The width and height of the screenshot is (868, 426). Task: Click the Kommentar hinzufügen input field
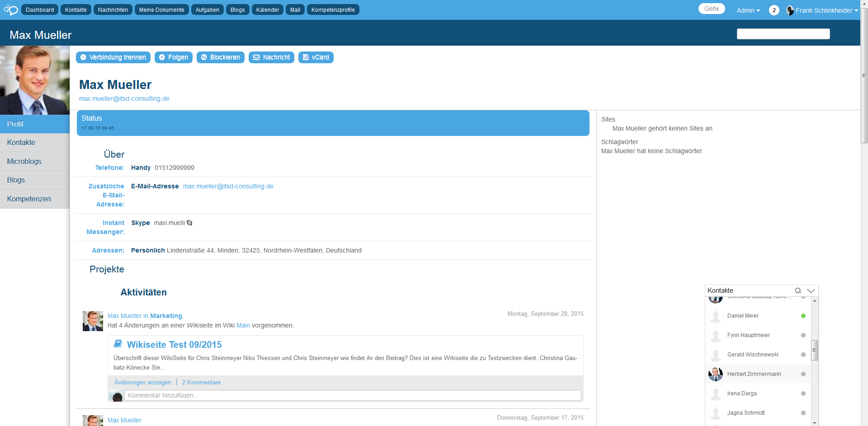click(x=353, y=395)
